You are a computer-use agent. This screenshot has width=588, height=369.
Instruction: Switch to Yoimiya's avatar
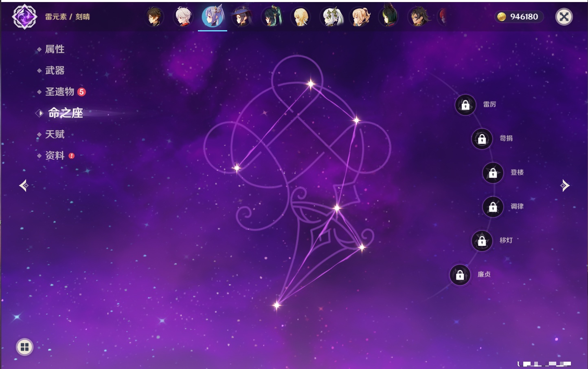(x=361, y=17)
